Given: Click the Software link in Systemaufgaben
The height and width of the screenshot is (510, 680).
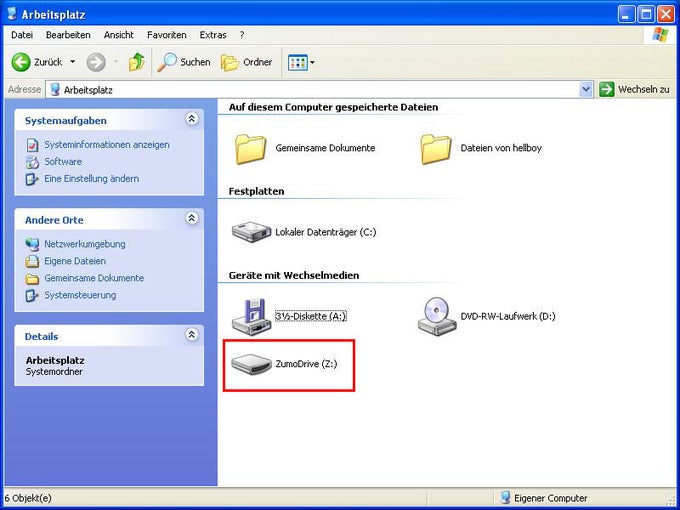Looking at the screenshot, I should point(63,162).
